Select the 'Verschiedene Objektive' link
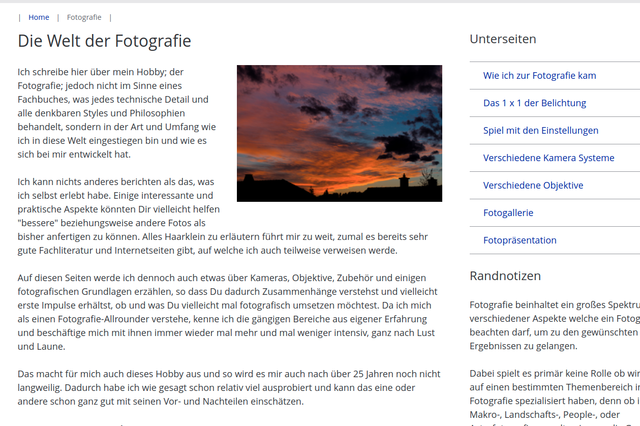Image resolution: width=640 pixels, height=426 pixels. click(x=533, y=185)
